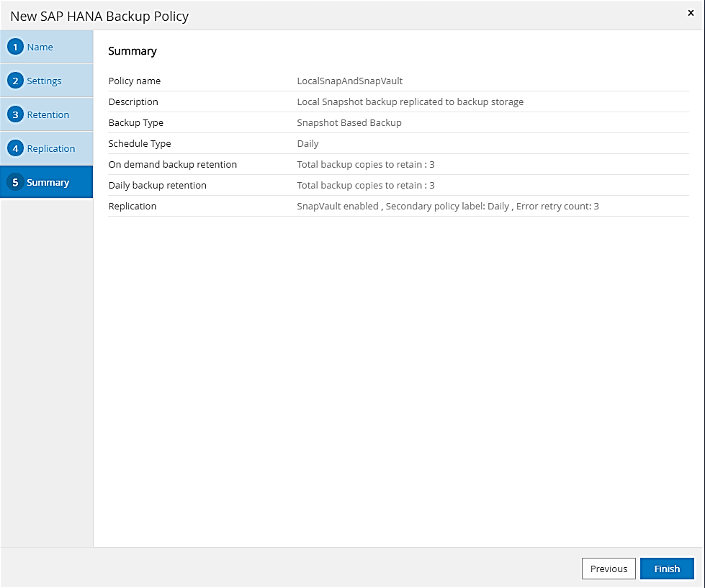
Task: Switch to the Retention step label
Action: click(x=48, y=115)
